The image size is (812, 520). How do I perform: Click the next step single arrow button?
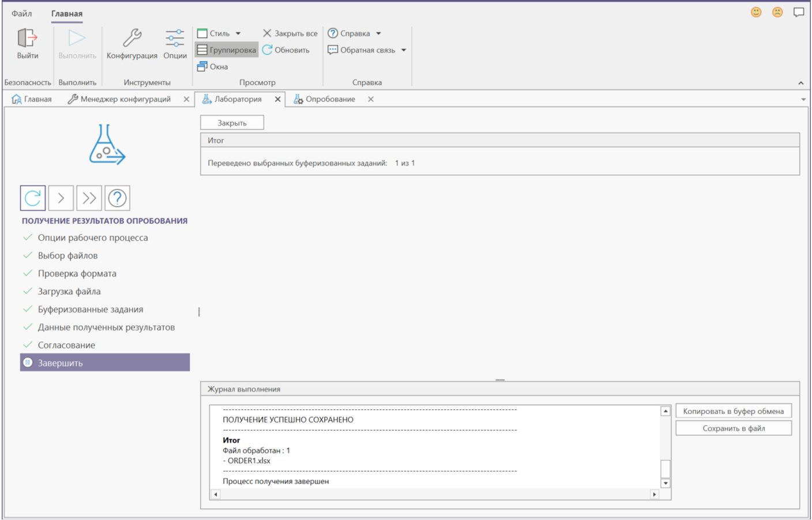61,198
